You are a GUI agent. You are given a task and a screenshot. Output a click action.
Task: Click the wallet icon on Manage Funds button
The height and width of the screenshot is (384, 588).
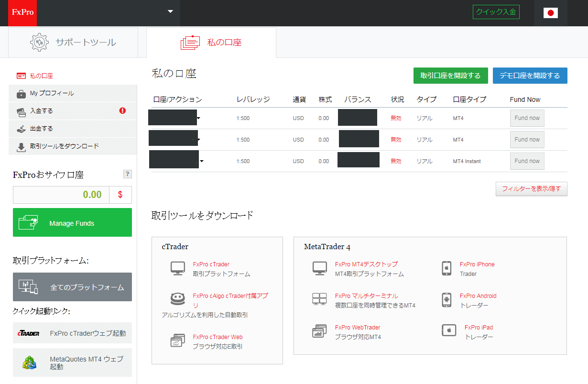(x=28, y=223)
